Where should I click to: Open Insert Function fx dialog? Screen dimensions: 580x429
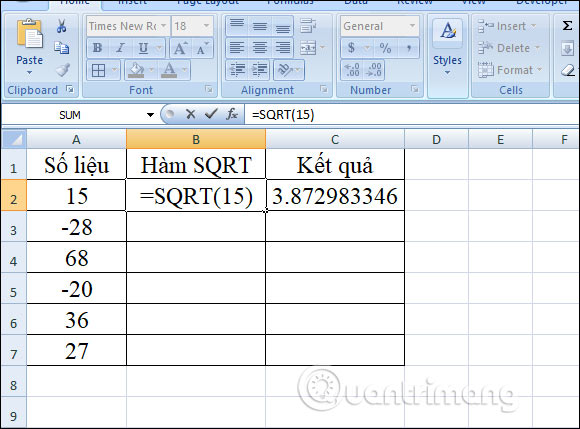[x=232, y=114]
